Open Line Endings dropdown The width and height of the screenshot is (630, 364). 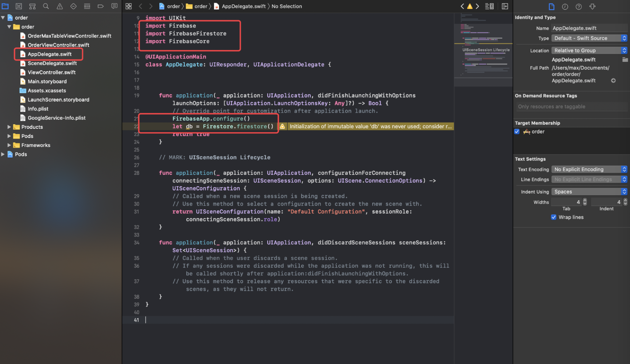point(589,180)
